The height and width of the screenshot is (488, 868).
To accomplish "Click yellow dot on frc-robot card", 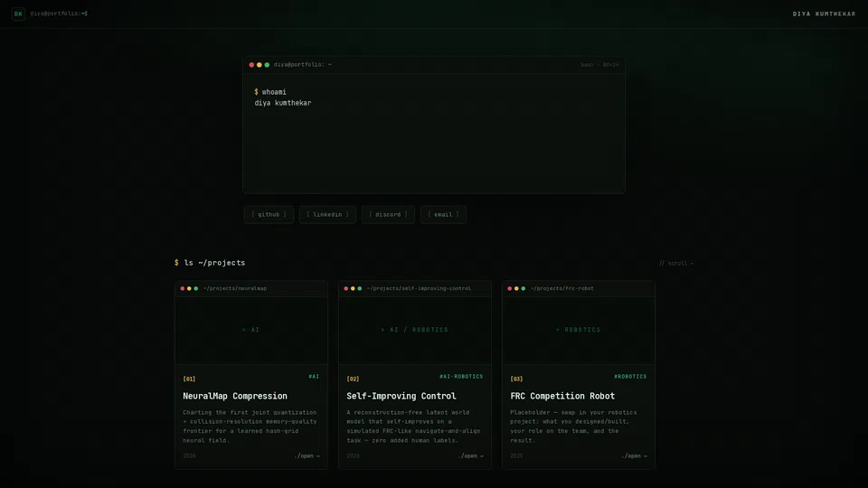I will [x=516, y=288].
